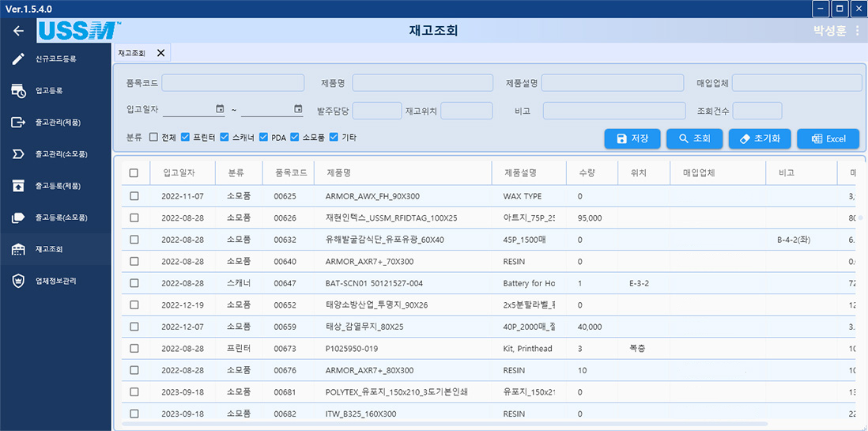Select the POLYTEX_유포지_150x210_3도기본인쇄 cell

pyautogui.click(x=398, y=392)
